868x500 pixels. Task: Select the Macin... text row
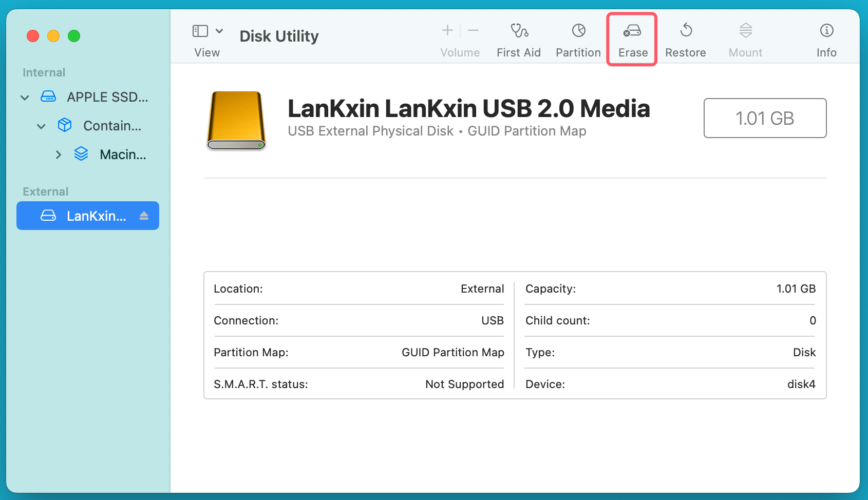123,155
